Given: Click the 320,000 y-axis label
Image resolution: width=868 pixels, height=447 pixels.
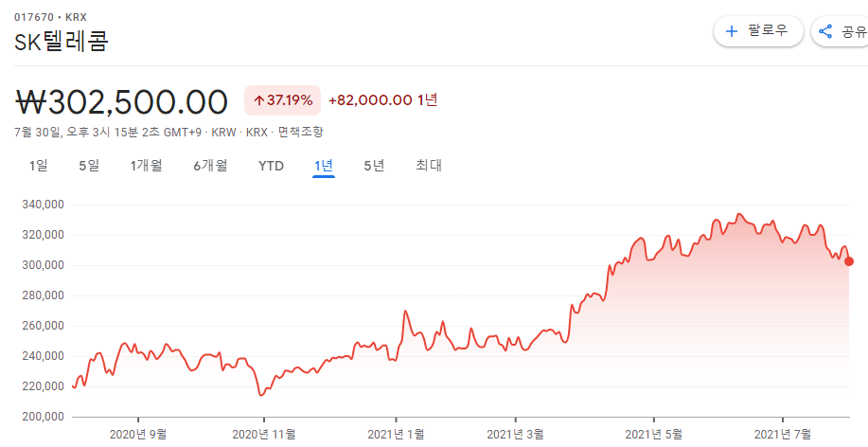Looking at the screenshot, I should click(x=44, y=235).
